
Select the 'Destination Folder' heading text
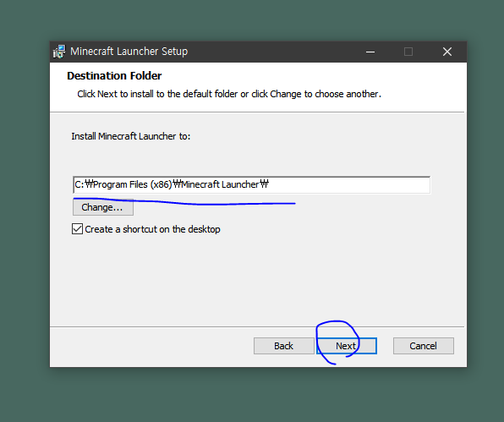(x=114, y=76)
